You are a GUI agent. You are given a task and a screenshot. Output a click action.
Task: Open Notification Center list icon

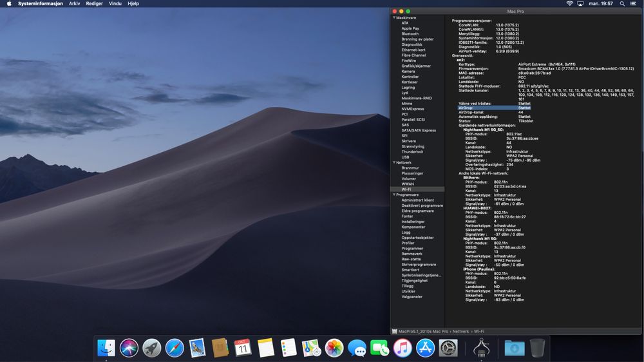(x=633, y=3)
